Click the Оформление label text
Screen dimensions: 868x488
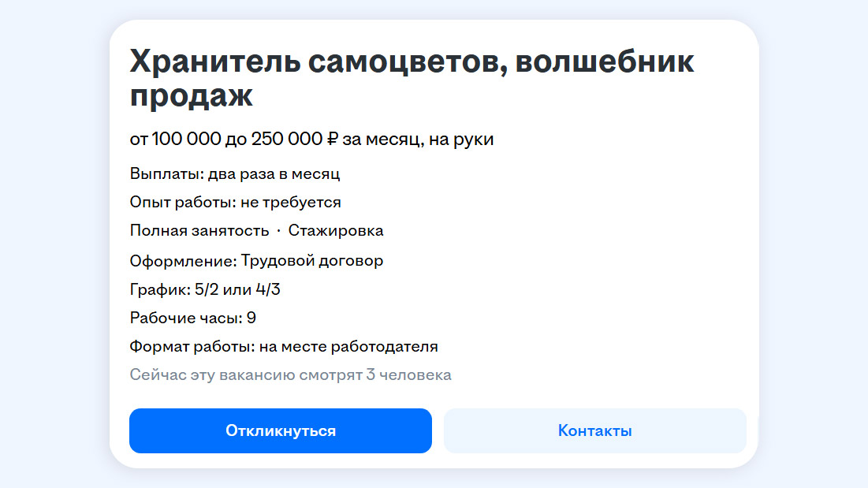click(x=183, y=260)
